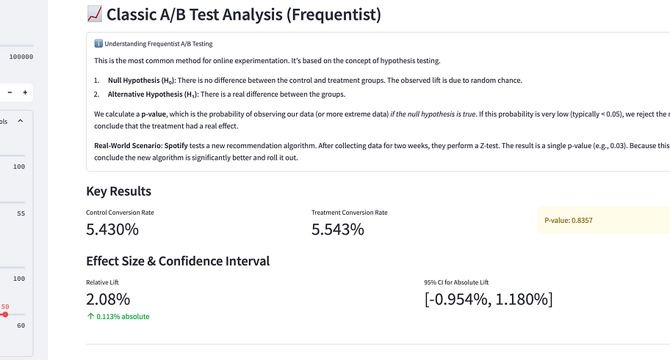Click the Understanding Frequentist A/B Testing expander label
Screen dimensions: 670x360
pos(159,44)
